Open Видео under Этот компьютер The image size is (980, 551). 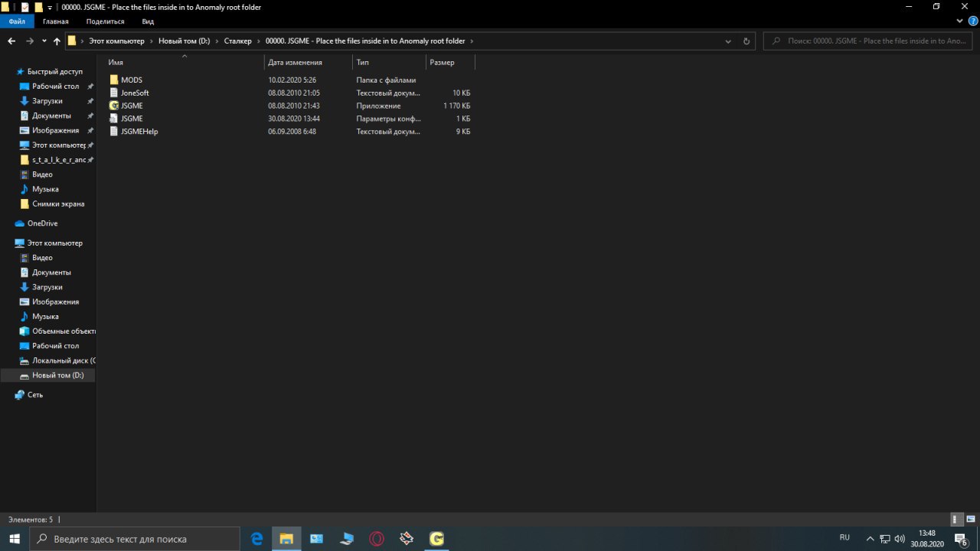(x=42, y=258)
